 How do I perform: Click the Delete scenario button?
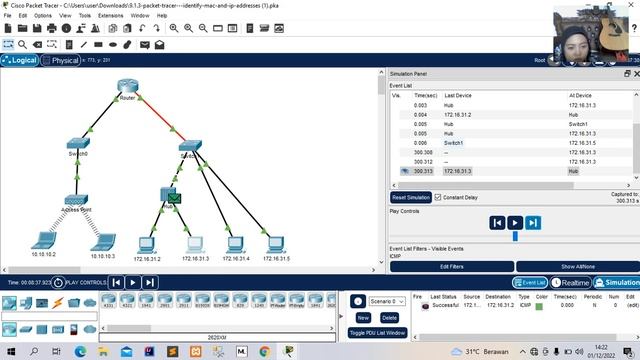pyautogui.click(x=389, y=318)
